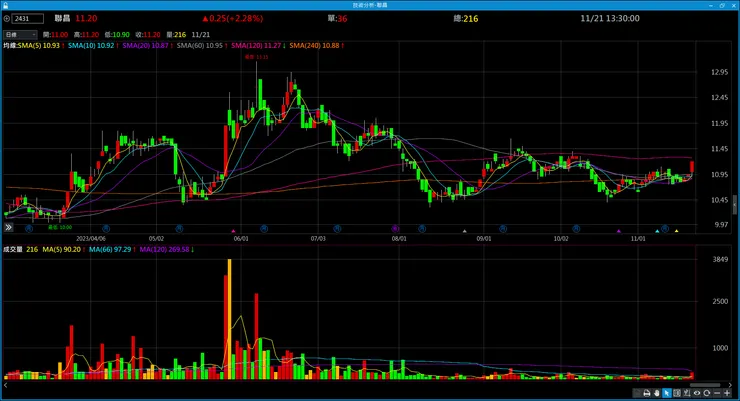Screen dimensions: 740x401
Task: Click the 總:216 total volume text
Action: pos(466,18)
